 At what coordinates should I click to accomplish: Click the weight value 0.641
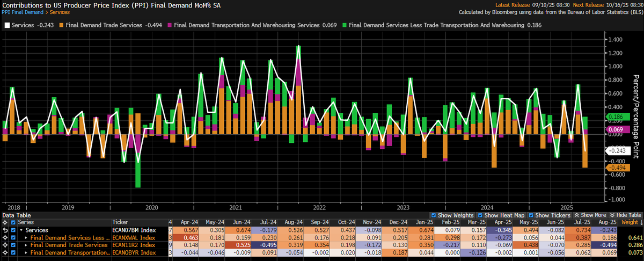click(x=634, y=237)
